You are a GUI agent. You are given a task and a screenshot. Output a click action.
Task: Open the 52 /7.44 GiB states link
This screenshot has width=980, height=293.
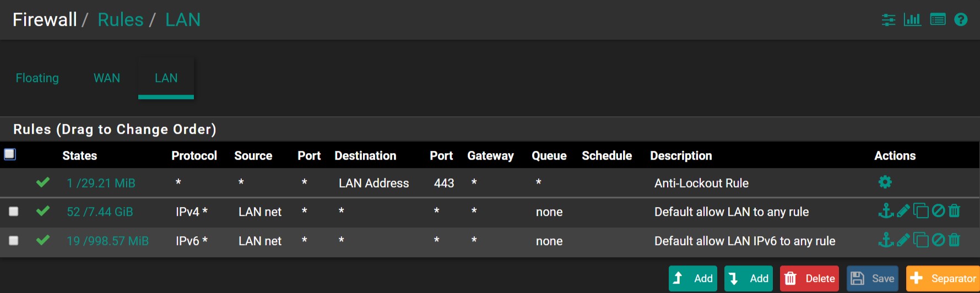click(100, 212)
